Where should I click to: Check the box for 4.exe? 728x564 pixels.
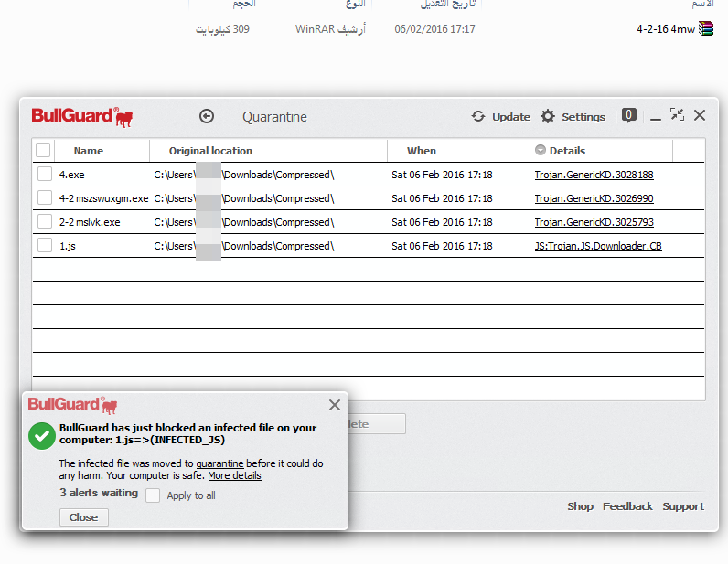[x=45, y=174]
